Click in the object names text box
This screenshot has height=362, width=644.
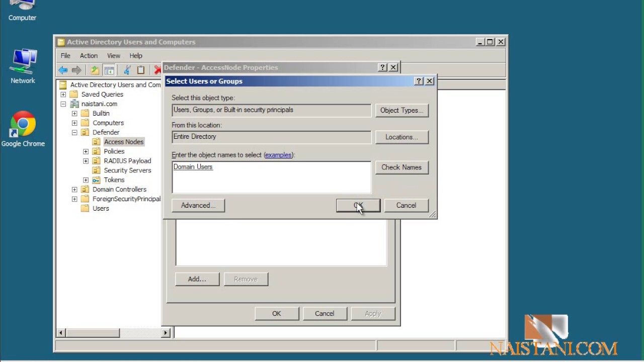pyautogui.click(x=272, y=177)
